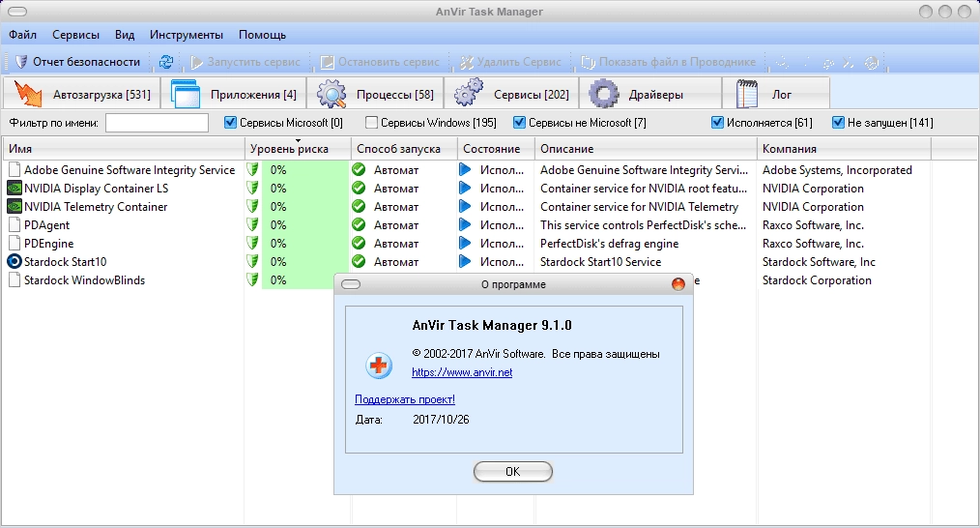Click the Остановить сервис toolbar button
Viewport: 980px width, 528px height.
pyautogui.click(x=380, y=62)
